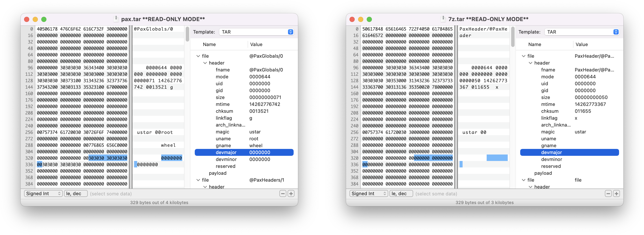Click ASCII text 'ustar 00' in 7z.tar

pos(474,132)
